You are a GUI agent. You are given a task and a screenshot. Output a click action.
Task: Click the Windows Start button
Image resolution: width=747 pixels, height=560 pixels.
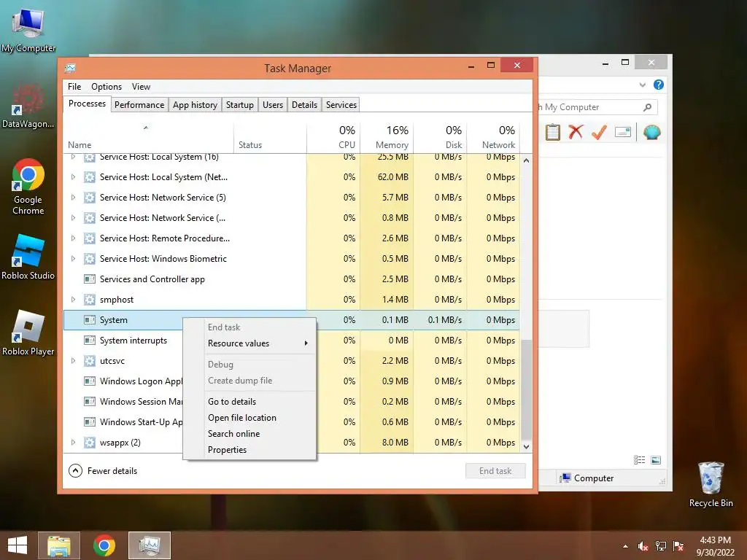pyautogui.click(x=18, y=545)
